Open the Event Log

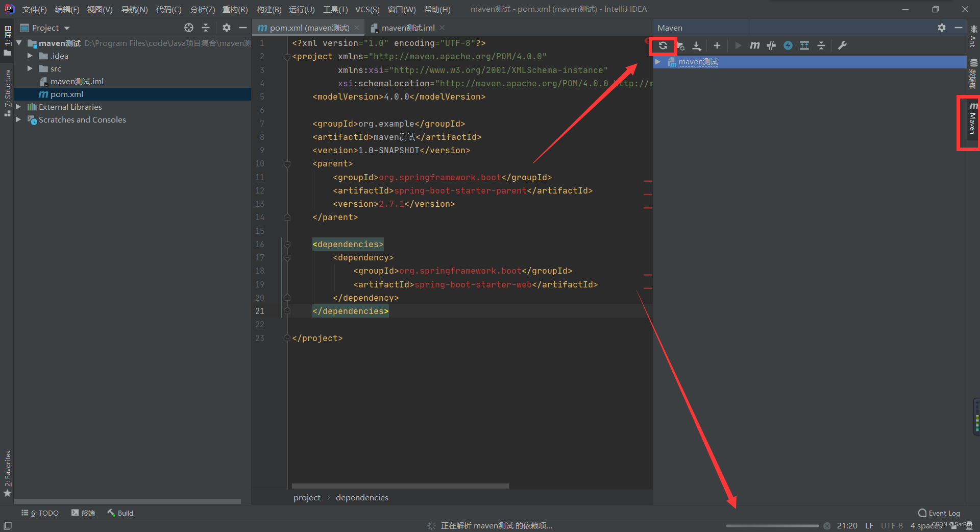[939, 513]
